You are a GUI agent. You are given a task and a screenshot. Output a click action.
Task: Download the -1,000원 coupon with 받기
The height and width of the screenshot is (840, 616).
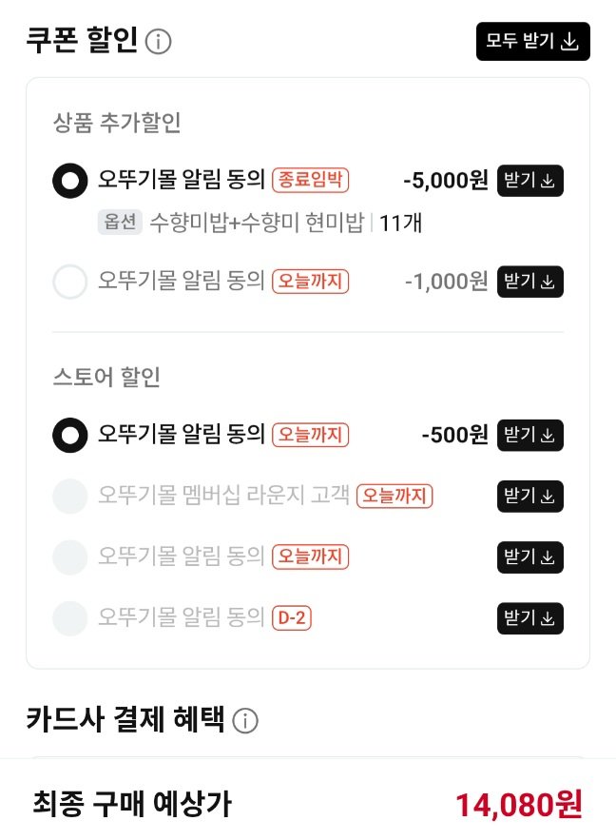tap(529, 281)
